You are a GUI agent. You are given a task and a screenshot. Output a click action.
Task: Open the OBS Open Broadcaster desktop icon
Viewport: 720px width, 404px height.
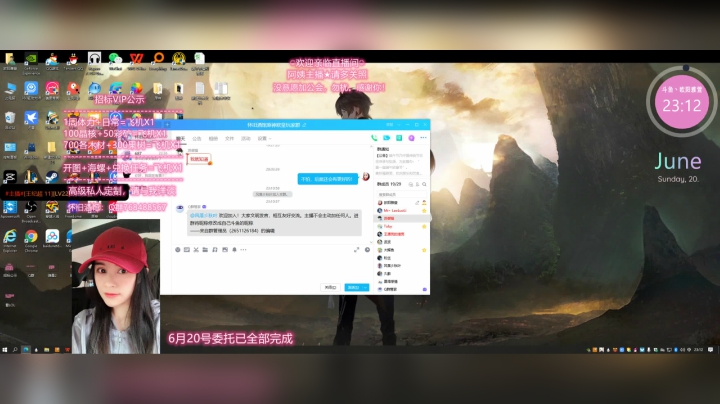(31, 211)
